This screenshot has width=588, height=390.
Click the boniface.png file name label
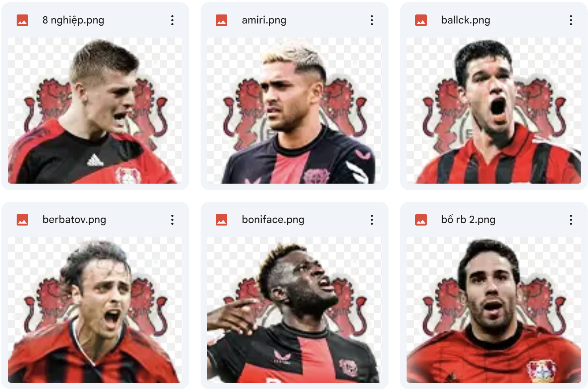coord(273,220)
